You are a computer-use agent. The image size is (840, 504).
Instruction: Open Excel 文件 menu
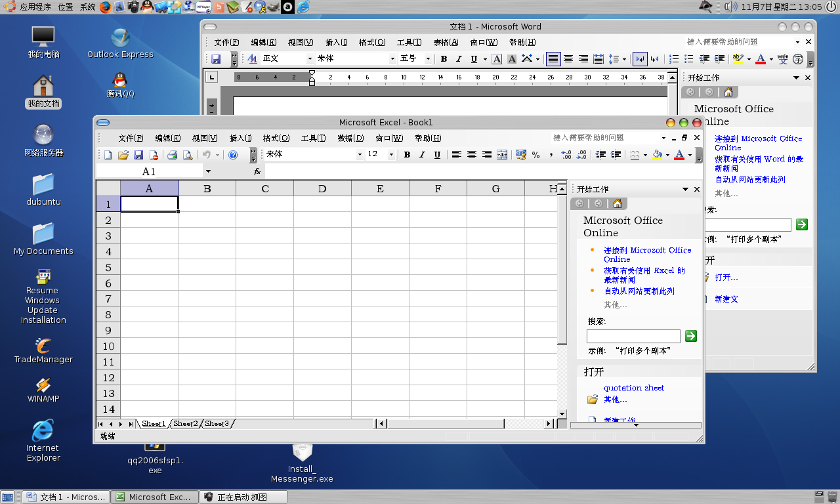click(x=131, y=138)
